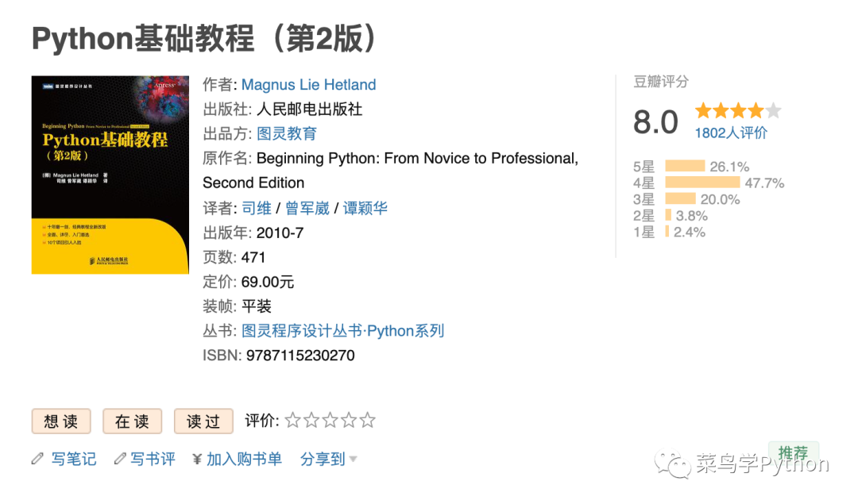
Task: Click the page count 471
Action: (253, 257)
